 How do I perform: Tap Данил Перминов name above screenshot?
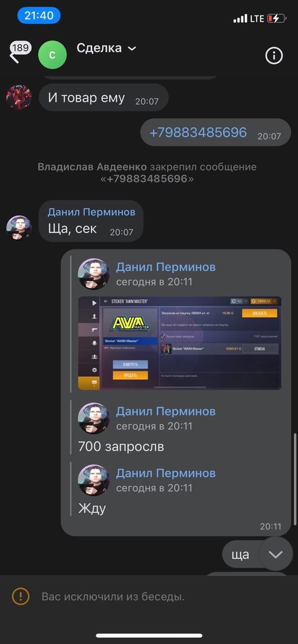(x=166, y=267)
